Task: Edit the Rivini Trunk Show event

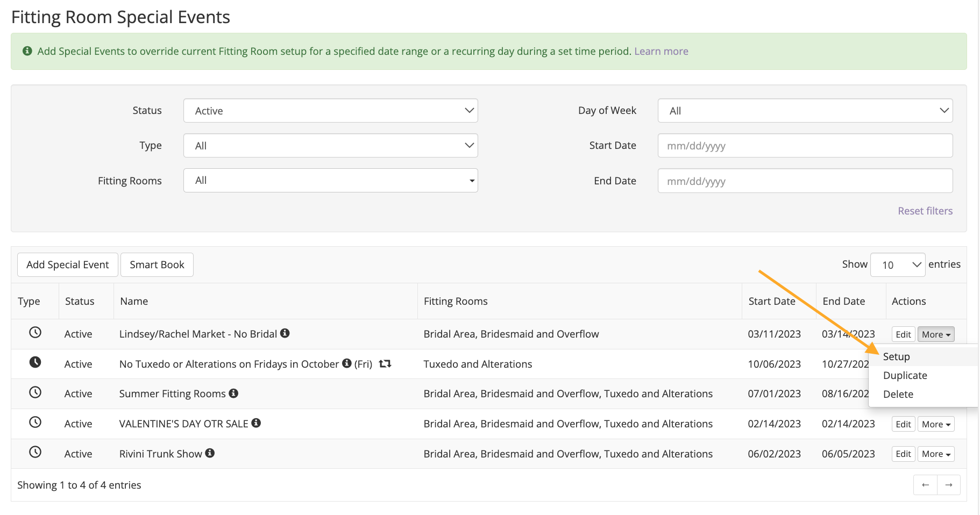Action: point(903,454)
